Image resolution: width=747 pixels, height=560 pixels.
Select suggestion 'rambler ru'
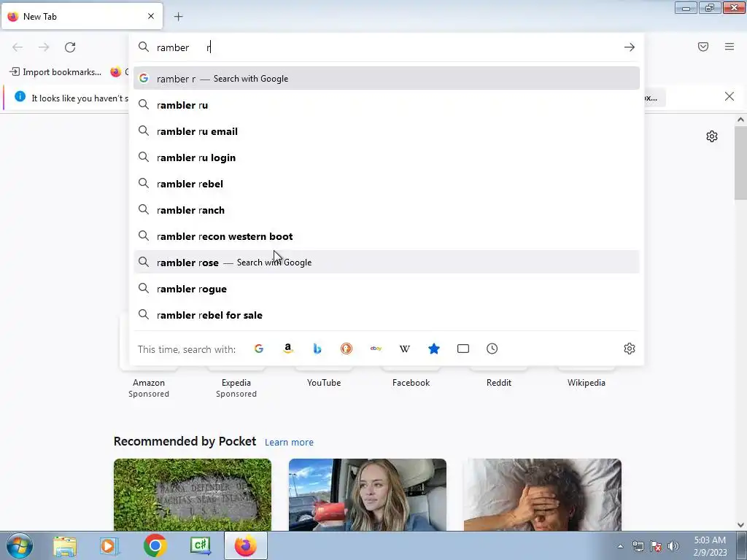coord(387,105)
